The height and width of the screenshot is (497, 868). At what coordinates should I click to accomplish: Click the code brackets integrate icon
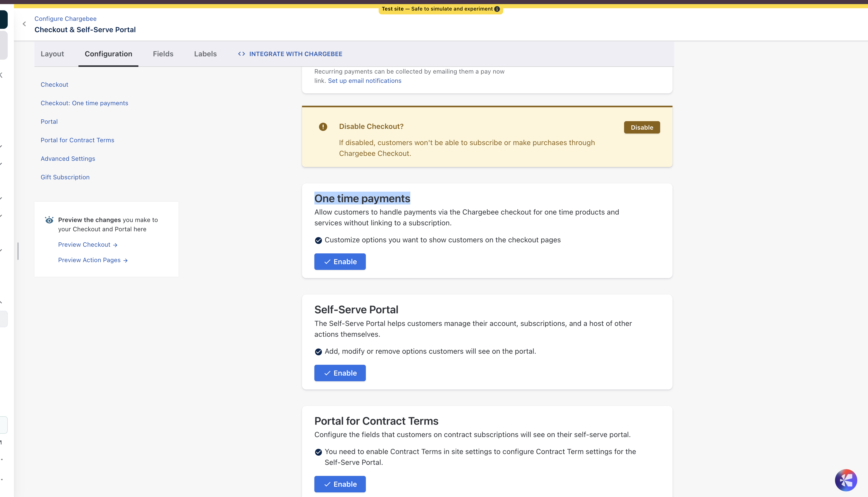[x=242, y=54]
